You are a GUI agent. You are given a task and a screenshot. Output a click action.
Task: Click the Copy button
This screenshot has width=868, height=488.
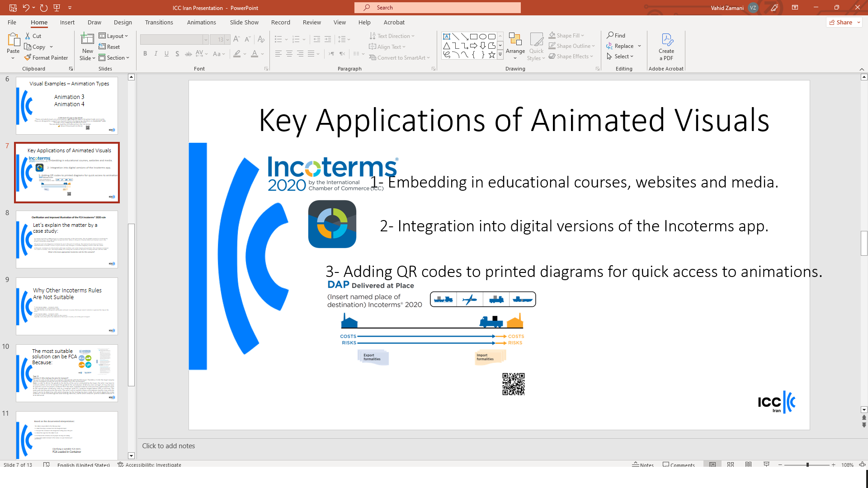35,47
